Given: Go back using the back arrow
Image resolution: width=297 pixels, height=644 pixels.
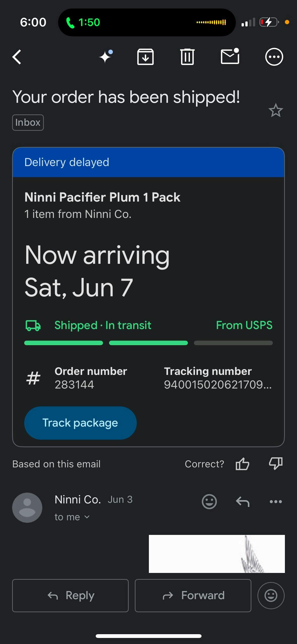Looking at the screenshot, I should click(17, 57).
